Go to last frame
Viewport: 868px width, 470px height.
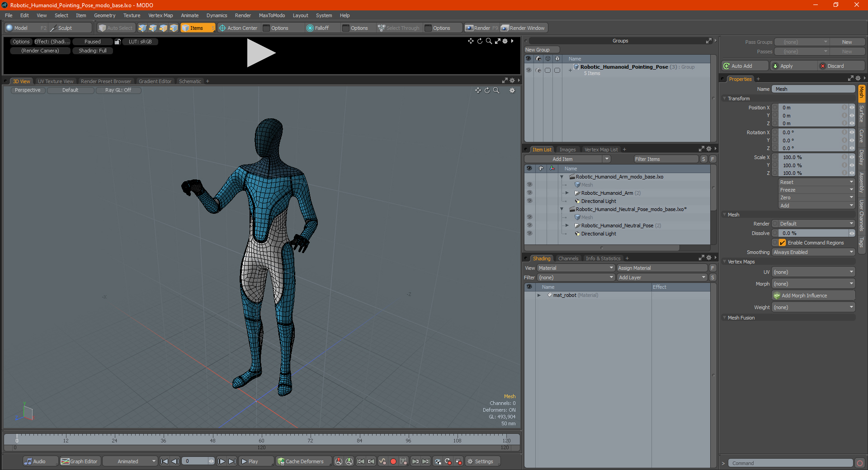(232, 461)
